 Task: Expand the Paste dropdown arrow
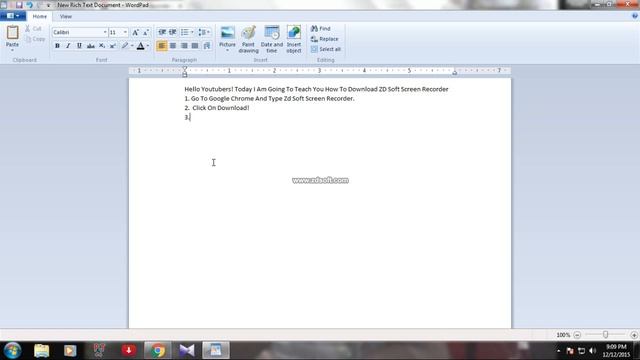(x=12, y=50)
